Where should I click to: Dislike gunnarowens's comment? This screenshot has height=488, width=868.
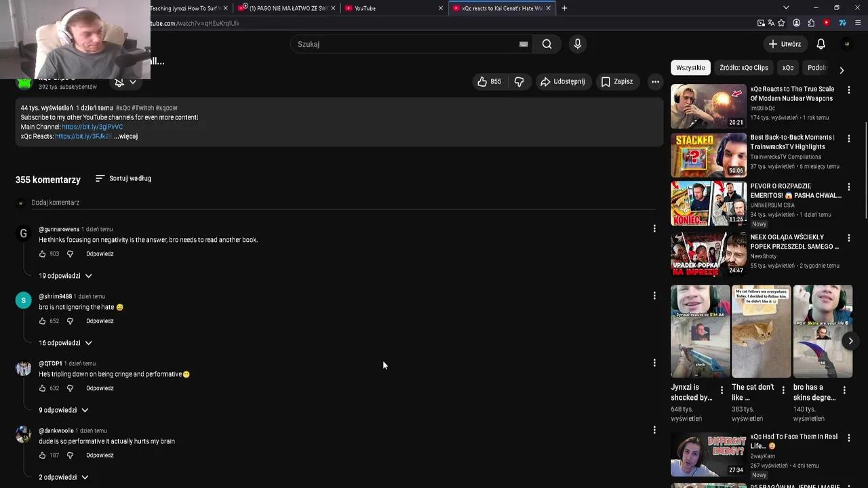point(70,254)
